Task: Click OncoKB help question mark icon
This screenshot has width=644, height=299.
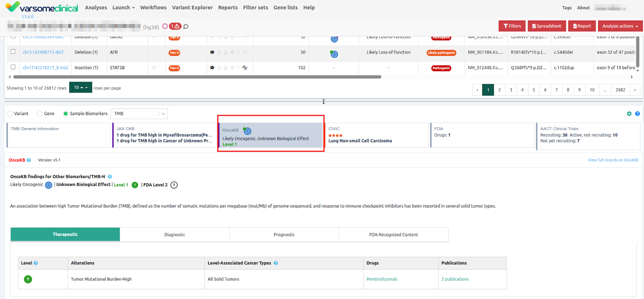Action: (29, 160)
